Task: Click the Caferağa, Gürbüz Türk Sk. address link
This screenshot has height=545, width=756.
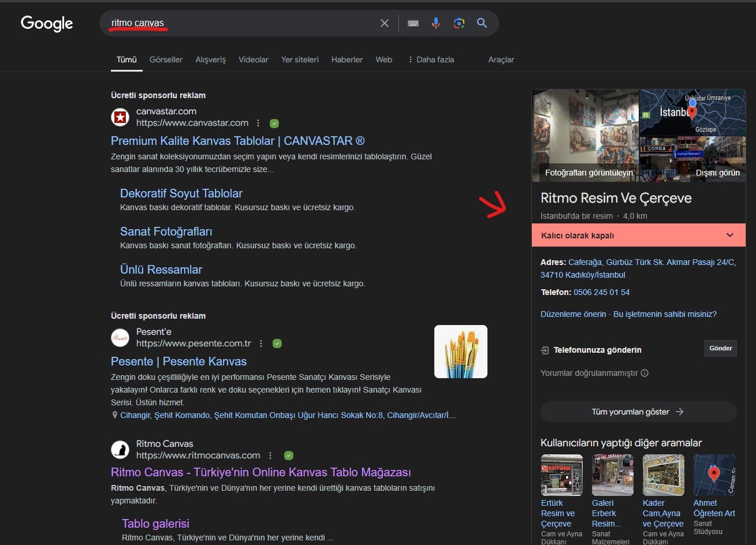Action: click(638, 268)
